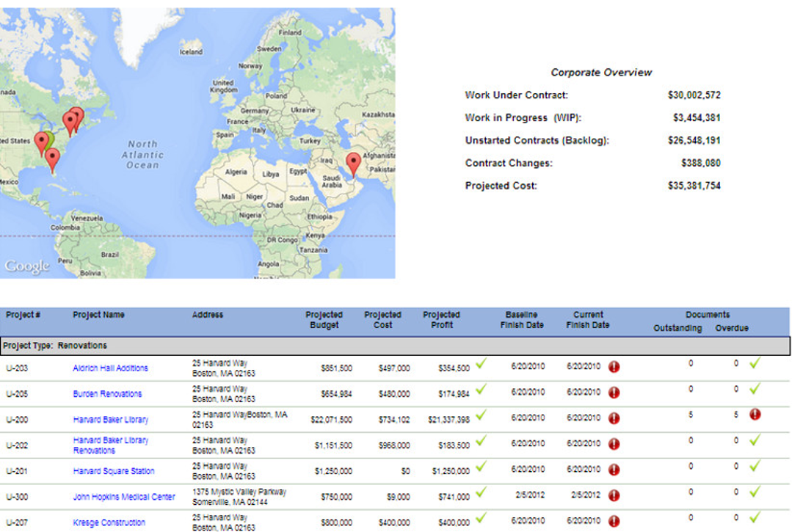
Task: Click the Projected Profit column header
Action: (x=441, y=320)
